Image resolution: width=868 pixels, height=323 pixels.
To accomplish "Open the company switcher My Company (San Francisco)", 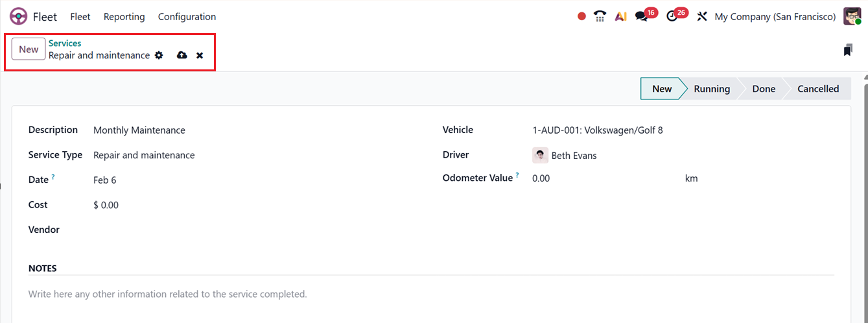I will pyautogui.click(x=775, y=16).
